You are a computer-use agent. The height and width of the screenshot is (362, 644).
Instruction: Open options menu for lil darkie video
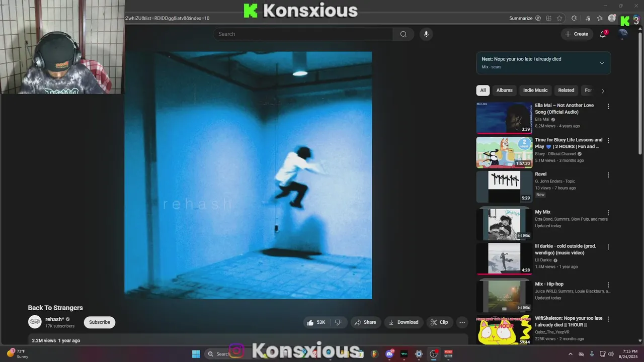click(x=608, y=247)
